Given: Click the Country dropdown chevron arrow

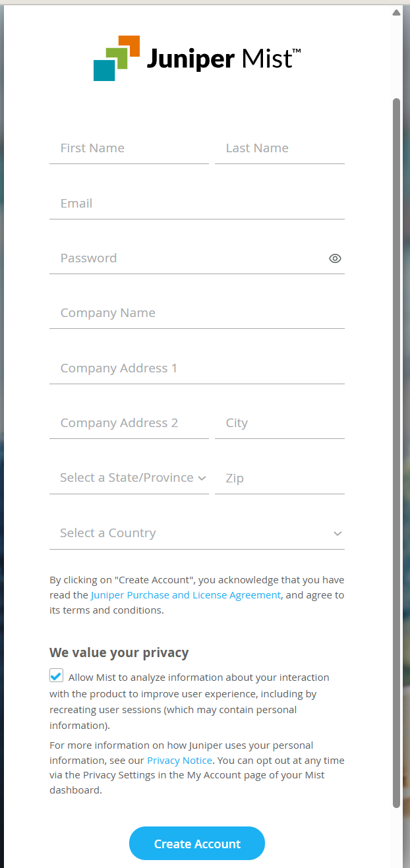Looking at the screenshot, I should pyautogui.click(x=337, y=534).
